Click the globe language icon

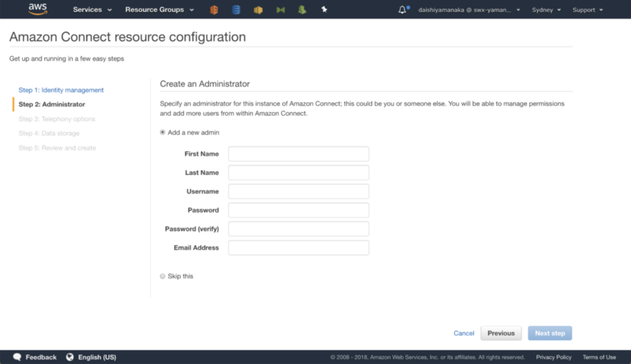coord(70,357)
